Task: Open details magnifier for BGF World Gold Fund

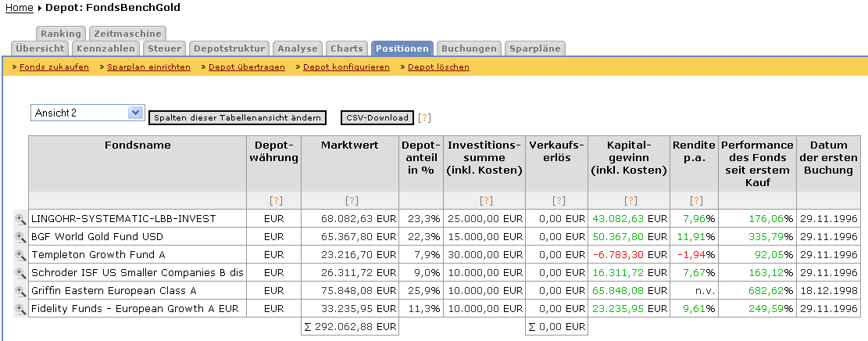Action: tap(20, 237)
